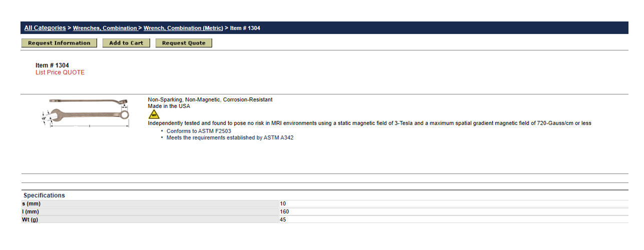Select the ASTM A342 requirements bullet
The image size is (644, 250).
click(x=230, y=137)
